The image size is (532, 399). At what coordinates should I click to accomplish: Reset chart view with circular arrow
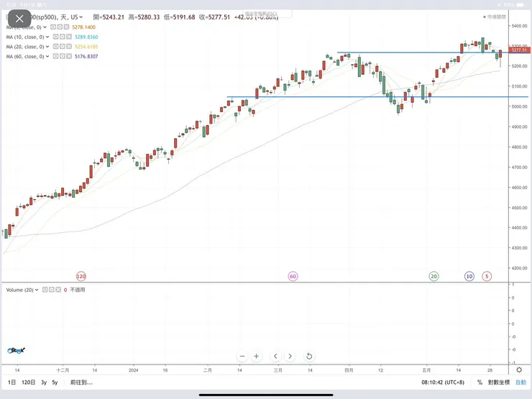coord(309,357)
